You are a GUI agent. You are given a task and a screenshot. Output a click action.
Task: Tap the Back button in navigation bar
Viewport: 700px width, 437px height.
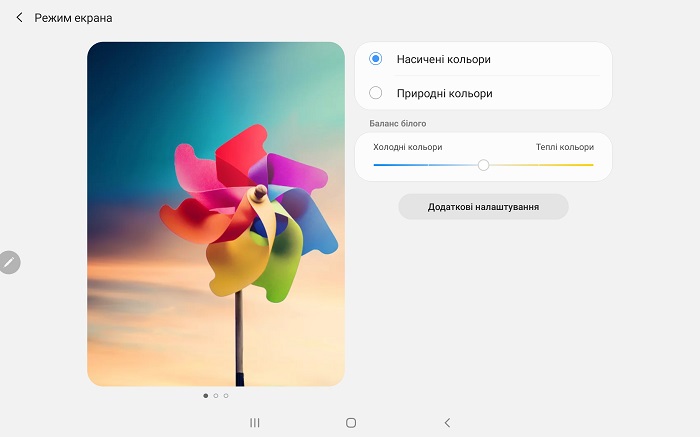click(447, 422)
